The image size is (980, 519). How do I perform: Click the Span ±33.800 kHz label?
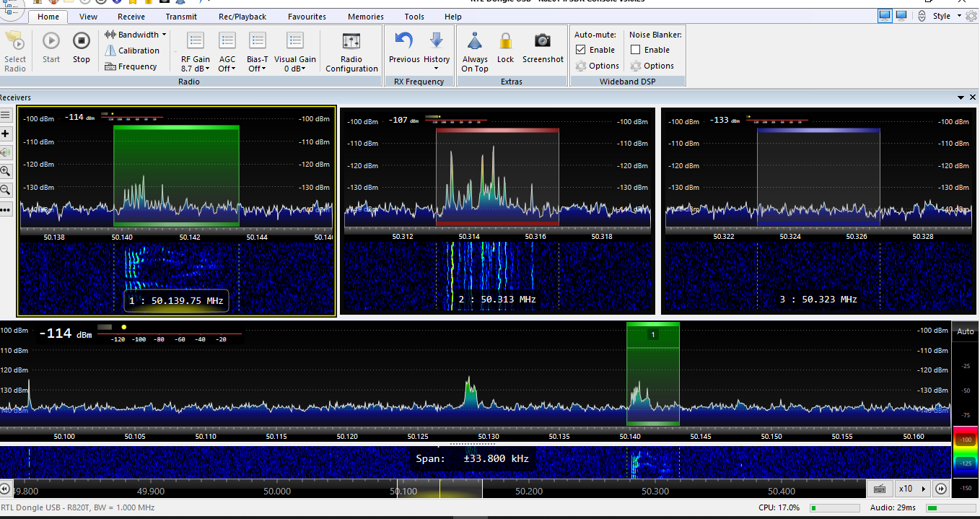click(x=472, y=458)
